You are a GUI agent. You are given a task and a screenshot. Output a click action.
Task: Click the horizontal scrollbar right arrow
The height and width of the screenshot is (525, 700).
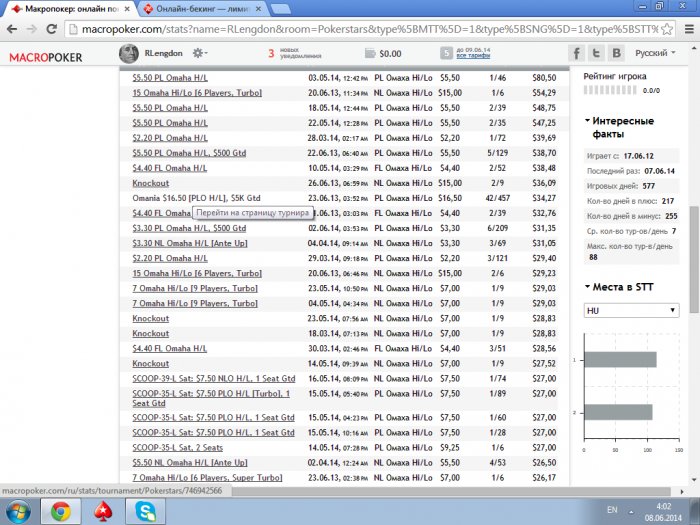[682, 492]
